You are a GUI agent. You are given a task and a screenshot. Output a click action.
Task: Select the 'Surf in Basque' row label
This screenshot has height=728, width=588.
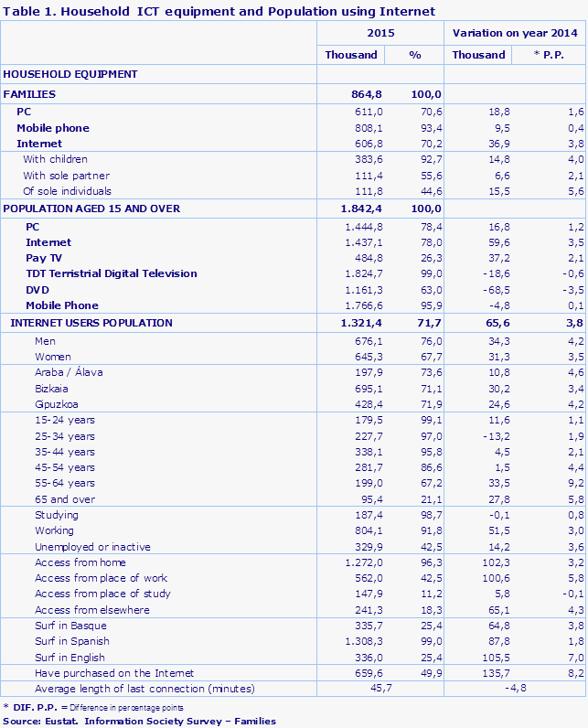click(70, 626)
